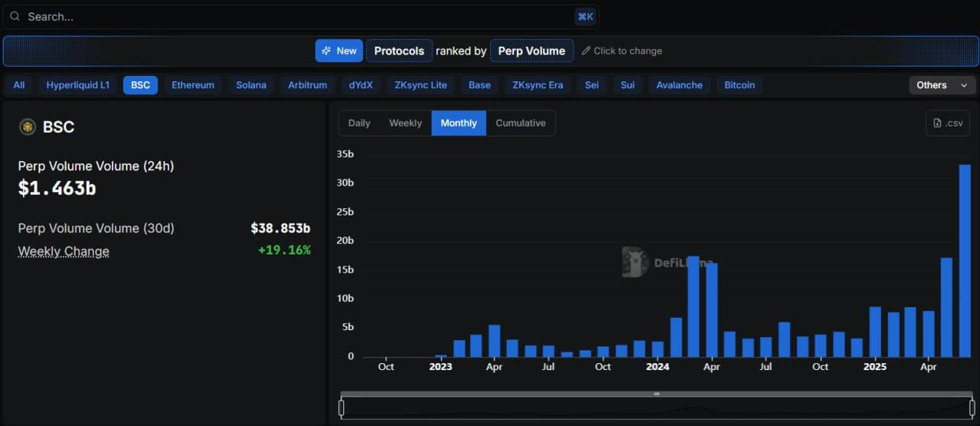The width and height of the screenshot is (980, 426).
Task: Open the Perp Volume ranking selector
Action: tap(531, 51)
